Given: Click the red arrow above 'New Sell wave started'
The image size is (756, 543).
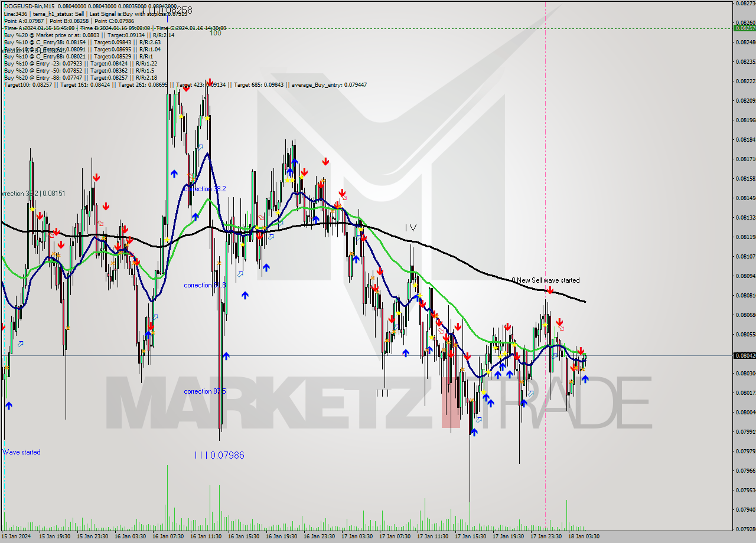Looking at the screenshot, I should click(550, 290).
